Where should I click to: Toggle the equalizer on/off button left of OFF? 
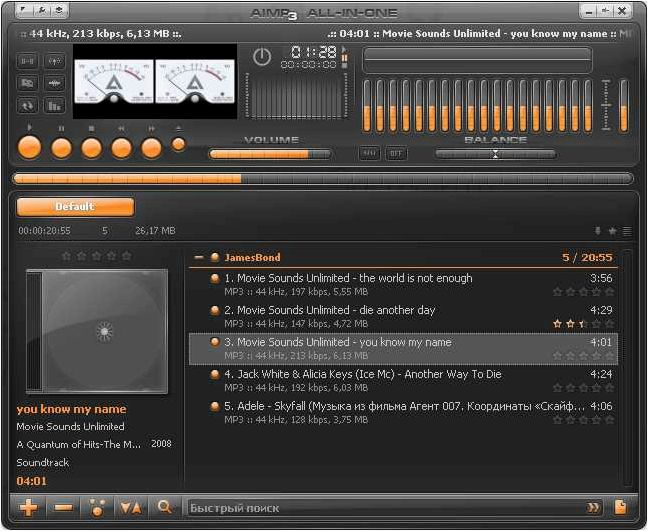pos(369,154)
